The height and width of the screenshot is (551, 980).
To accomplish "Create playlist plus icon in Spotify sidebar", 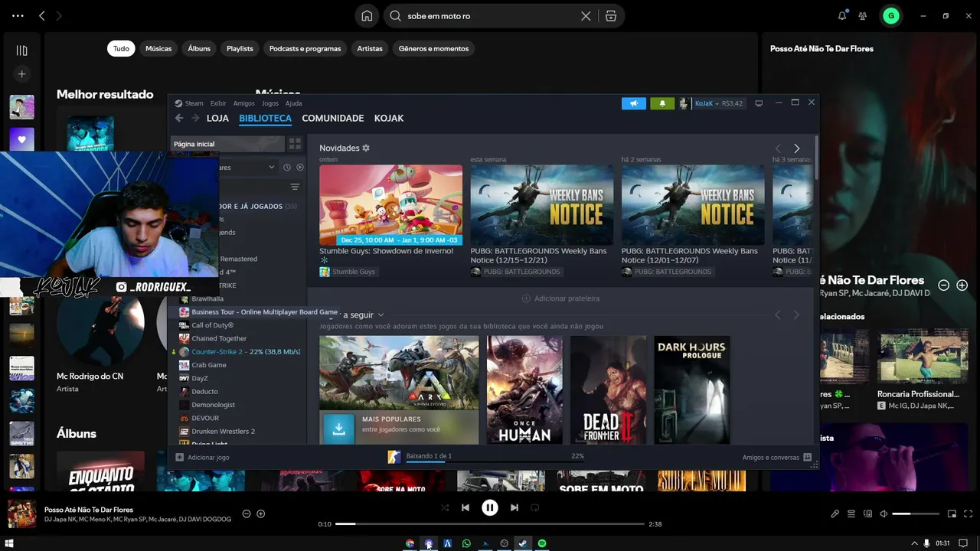I will pos(21,74).
